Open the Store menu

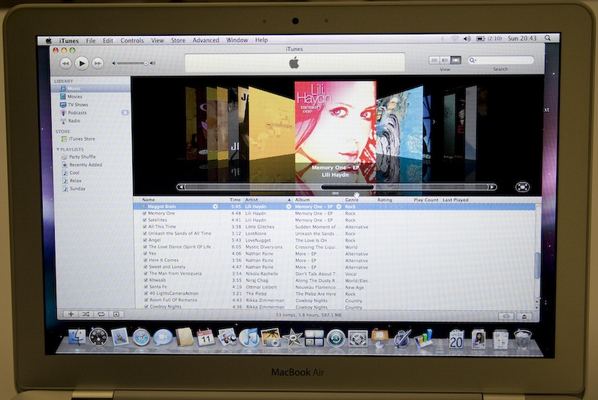click(x=178, y=40)
